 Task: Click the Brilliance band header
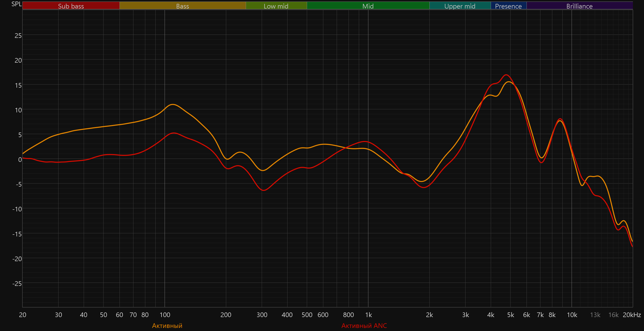pos(580,6)
